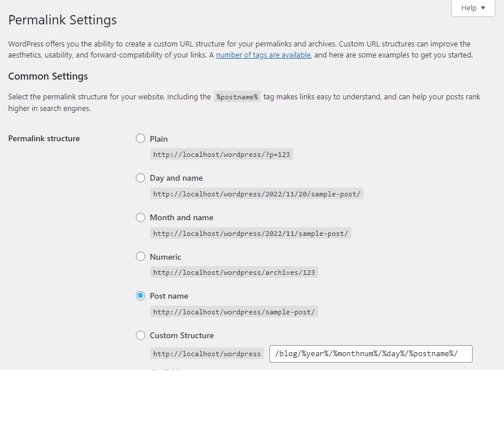Click the ?p=123 plain example URL

click(x=221, y=155)
